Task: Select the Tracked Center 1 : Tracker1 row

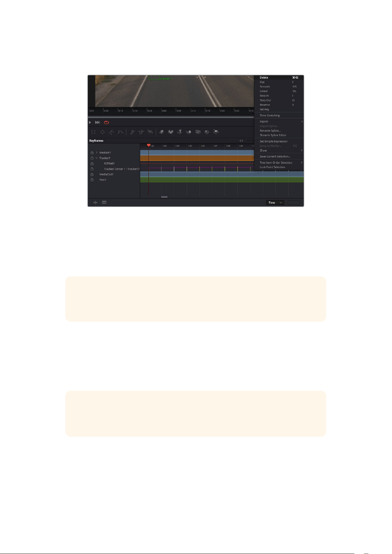Action: click(x=122, y=169)
